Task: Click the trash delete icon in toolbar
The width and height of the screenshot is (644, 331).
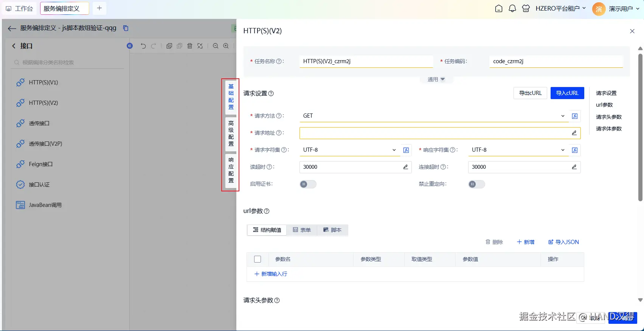Action: 190,46
